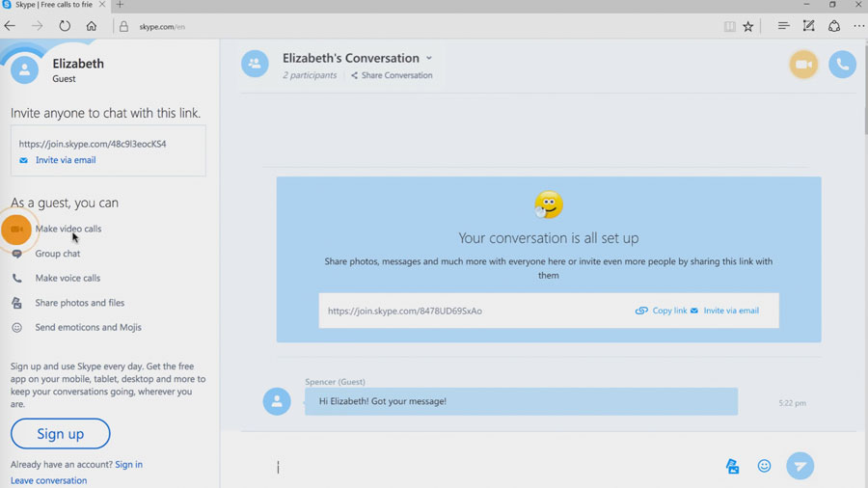Click the orange Make video calls icon
The width and height of the screenshot is (868, 488).
(x=16, y=230)
